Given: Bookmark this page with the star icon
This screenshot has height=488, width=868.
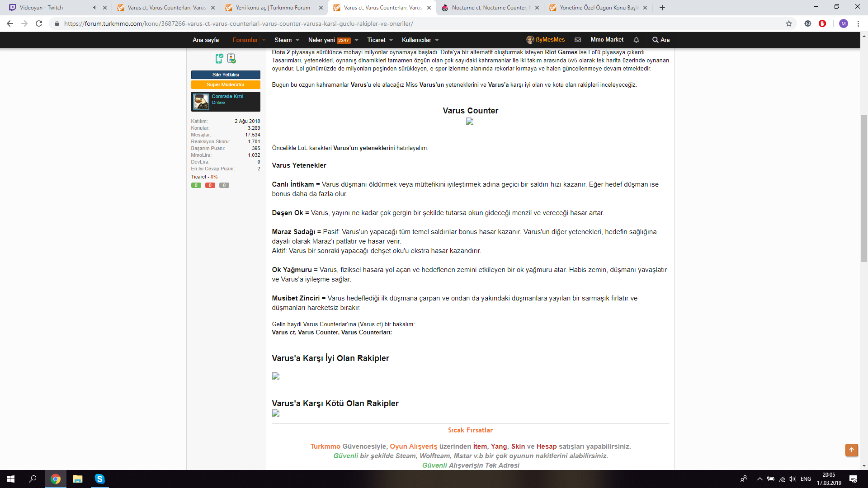Looking at the screenshot, I should 789,23.
